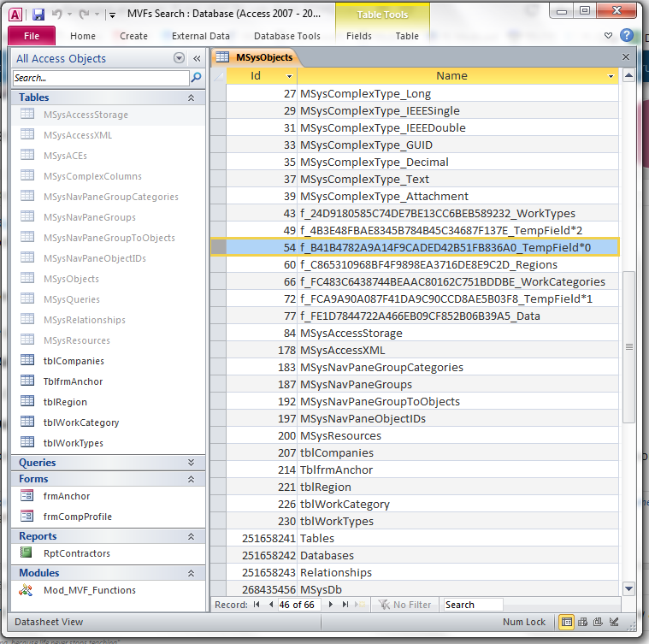Select tblRegion table icon in navigation pane
Image resolution: width=649 pixels, height=644 pixels.
(27, 400)
